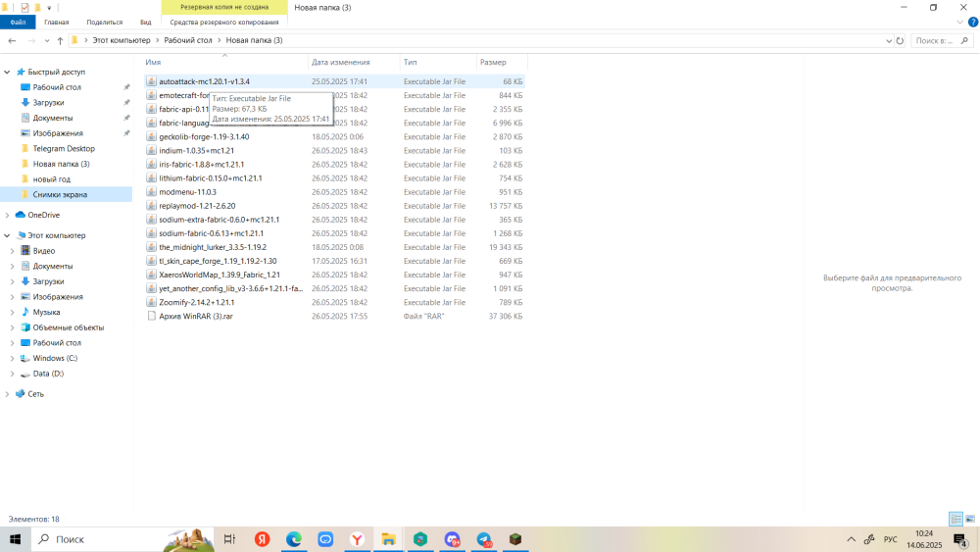
Task: Sort by Размер column header
Action: [493, 62]
